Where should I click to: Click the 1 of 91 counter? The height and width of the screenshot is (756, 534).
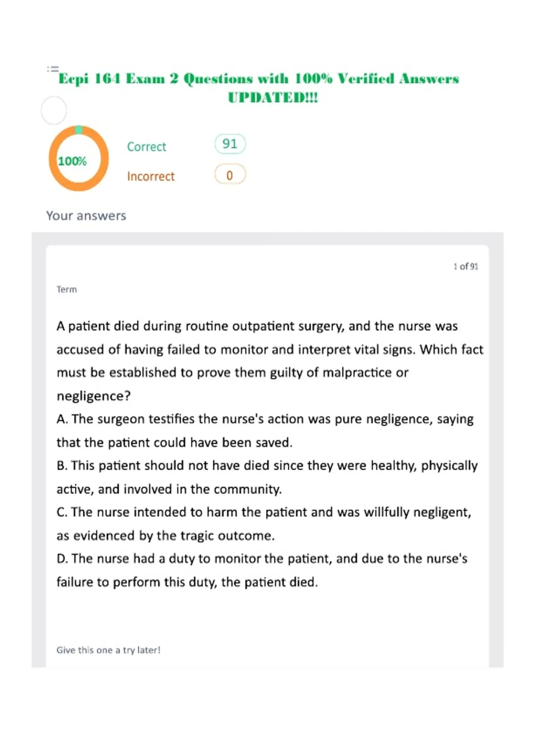coord(466,266)
